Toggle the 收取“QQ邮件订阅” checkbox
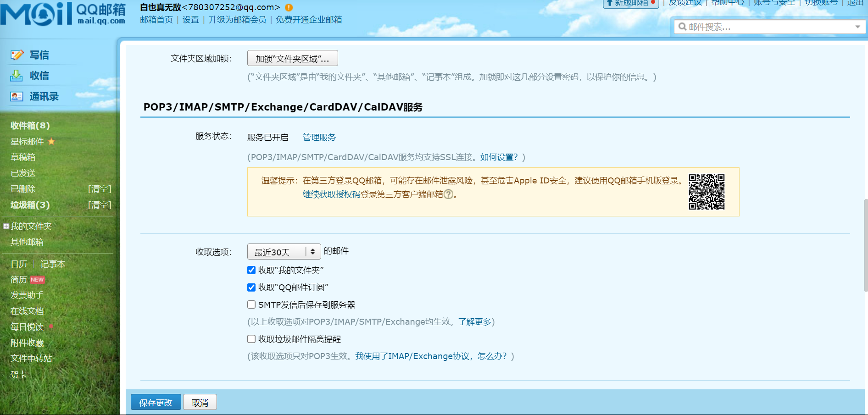The width and height of the screenshot is (868, 415). [251, 288]
